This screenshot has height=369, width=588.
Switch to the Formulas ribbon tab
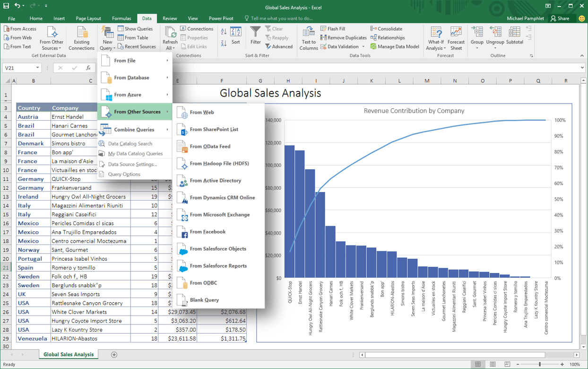click(121, 18)
